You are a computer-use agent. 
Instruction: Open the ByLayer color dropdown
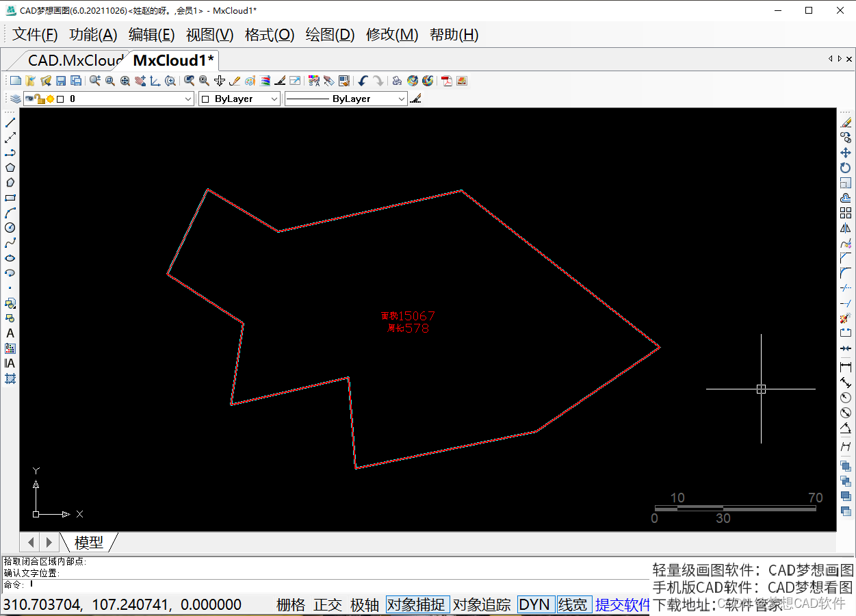pyautogui.click(x=274, y=99)
